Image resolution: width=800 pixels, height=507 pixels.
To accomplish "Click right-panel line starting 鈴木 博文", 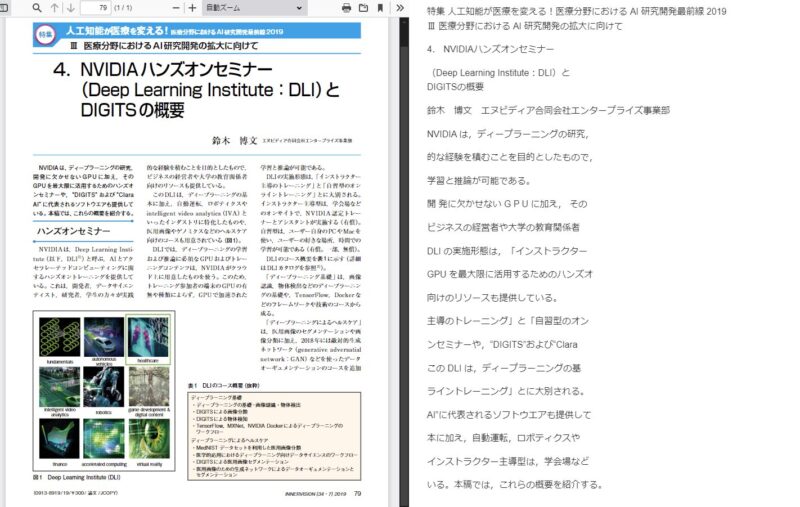I will tap(548, 110).
